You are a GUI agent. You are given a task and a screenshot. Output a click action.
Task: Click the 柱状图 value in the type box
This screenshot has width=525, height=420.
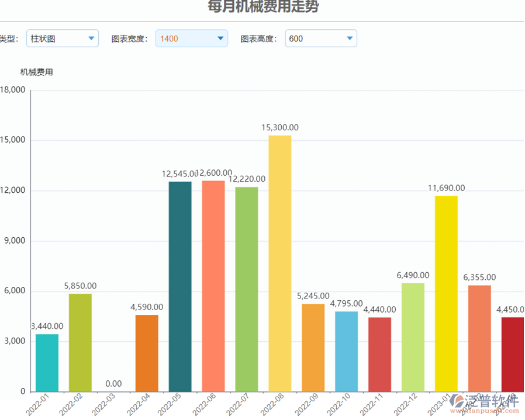click(44, 38)
